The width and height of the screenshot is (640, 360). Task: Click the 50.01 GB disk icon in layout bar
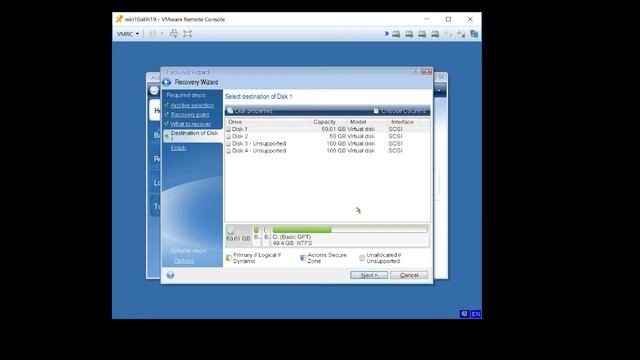coord(231,231)
